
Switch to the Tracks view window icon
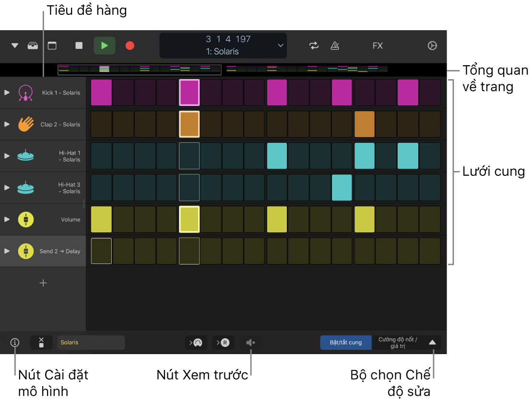[x=52, y=46]
